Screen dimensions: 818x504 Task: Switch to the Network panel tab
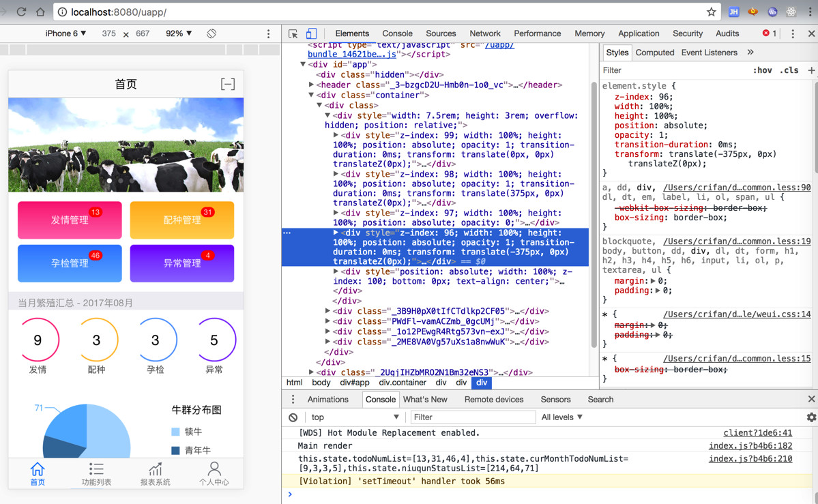point(484,33)
